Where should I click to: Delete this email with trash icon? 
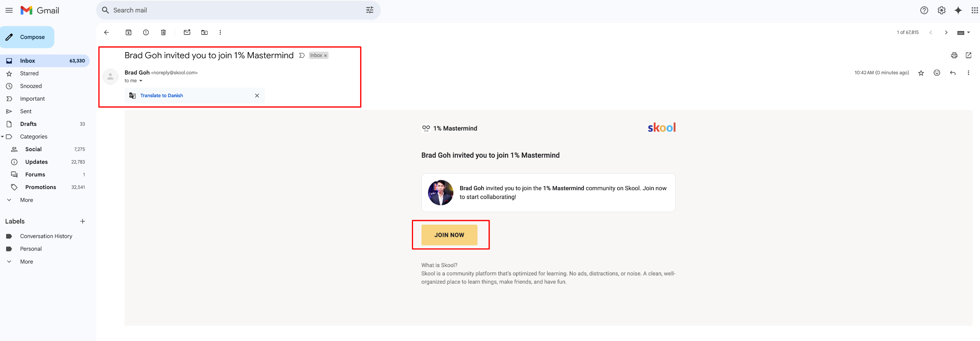(163, 33)
